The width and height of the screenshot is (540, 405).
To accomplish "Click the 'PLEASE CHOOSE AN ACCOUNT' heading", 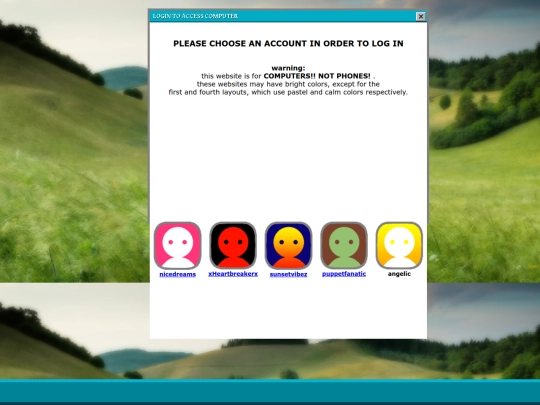I will 288,43.
